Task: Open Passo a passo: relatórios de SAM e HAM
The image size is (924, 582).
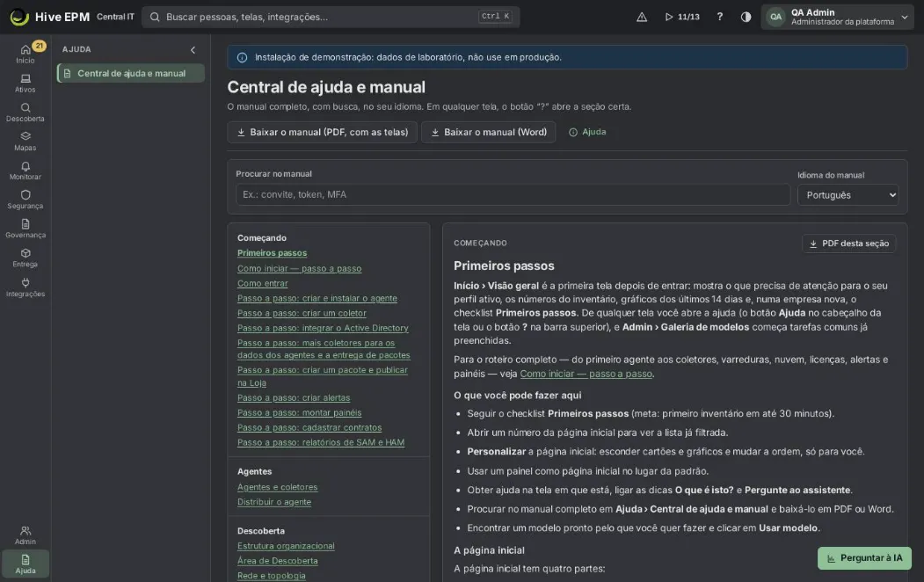Action: coord(321,442)
